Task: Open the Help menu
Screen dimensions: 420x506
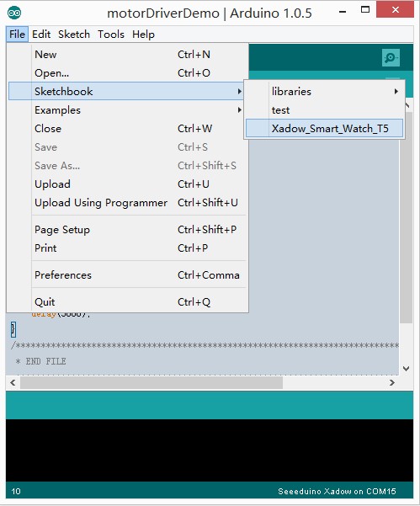Action: (x=143, y=35)
